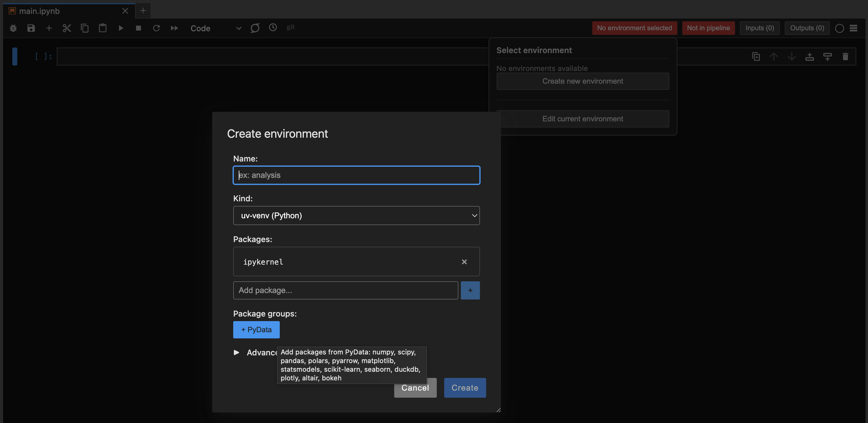This screenshot has height=423, width=868.
Task: Open a new tab with plus
Action: [x=143, y=11]
